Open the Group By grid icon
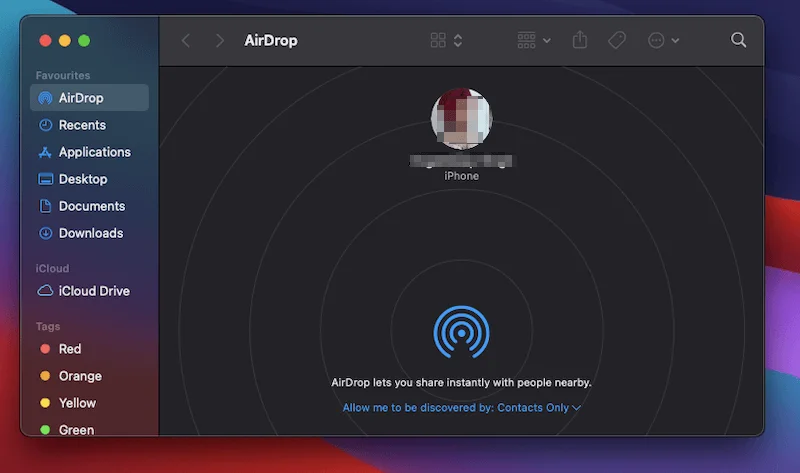This screenshot has width=800, height=473. coord(527,40)
